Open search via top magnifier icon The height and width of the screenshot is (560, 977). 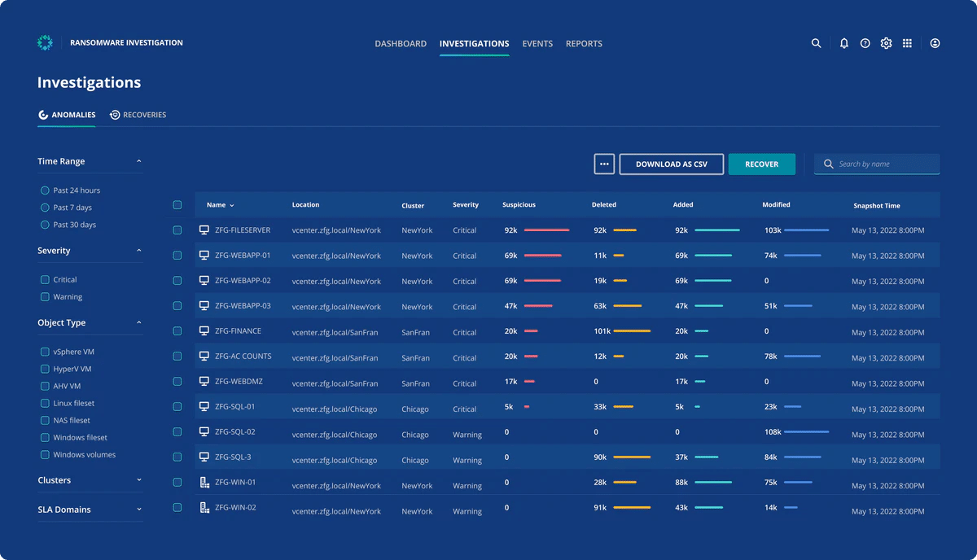tap(816, 44)
